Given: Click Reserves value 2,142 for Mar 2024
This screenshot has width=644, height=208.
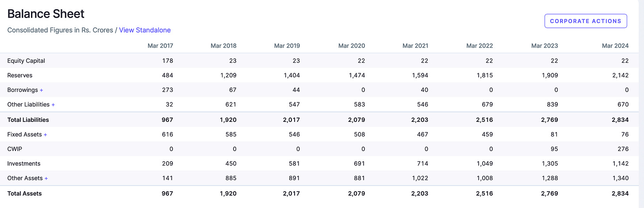Looking at the screenshot, I should pos(620,76).
